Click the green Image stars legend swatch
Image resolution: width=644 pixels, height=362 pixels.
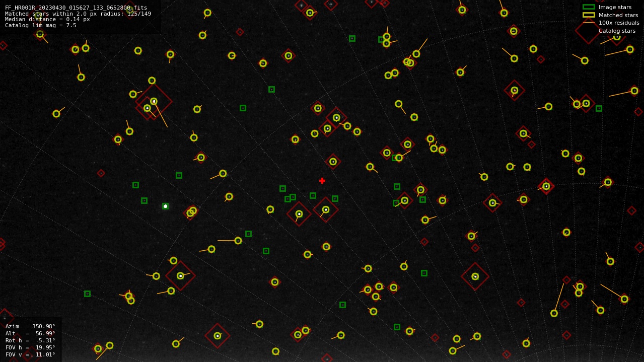[589, 7]
